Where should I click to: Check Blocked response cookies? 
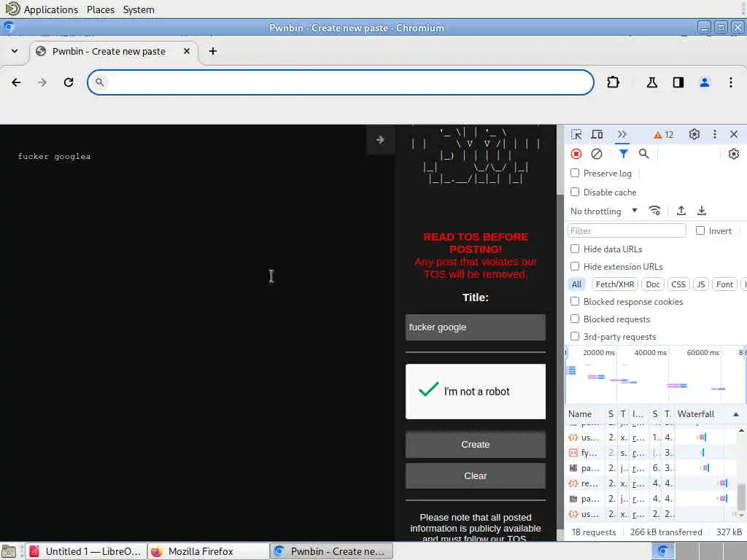pos(575,301)
